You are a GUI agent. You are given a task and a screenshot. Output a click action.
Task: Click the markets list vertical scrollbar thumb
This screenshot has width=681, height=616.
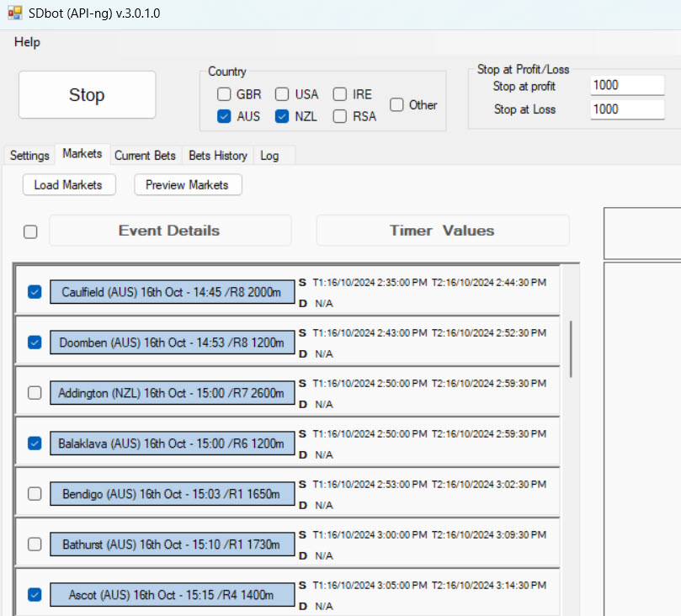[571, 349]
